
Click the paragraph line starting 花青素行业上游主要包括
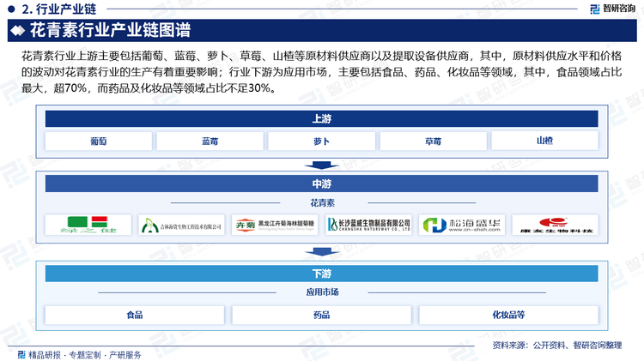click(x=322, y=56)
